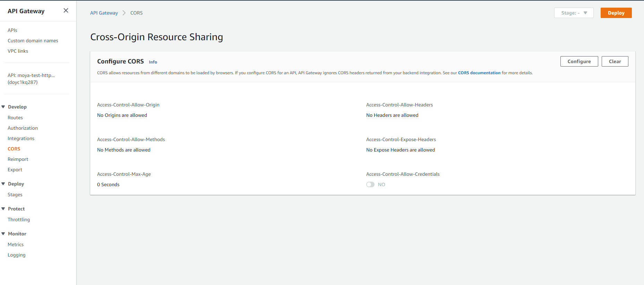Open Reimport page
Viewport: 644px width, 285px height.
click(18, 159)
